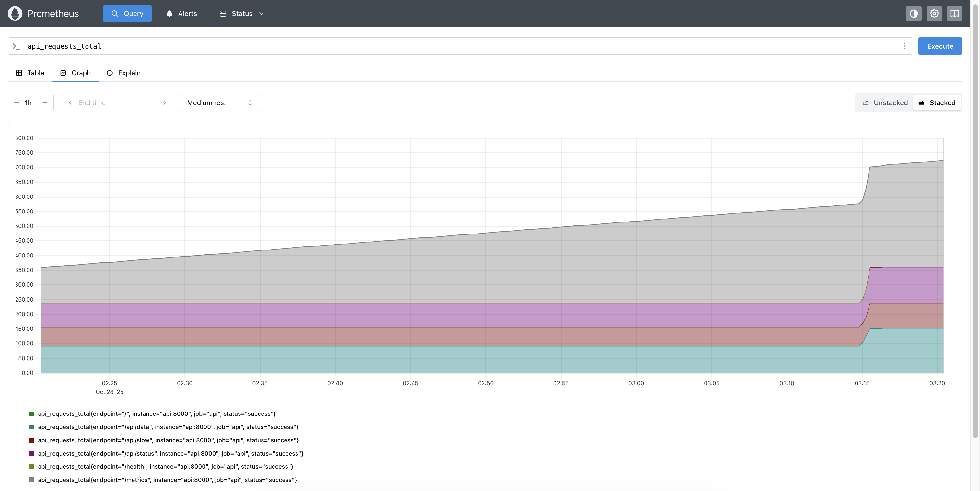The image size is (980, 491).
Task: Click the Query magnifier icon
Action: (x=115, y=13)
